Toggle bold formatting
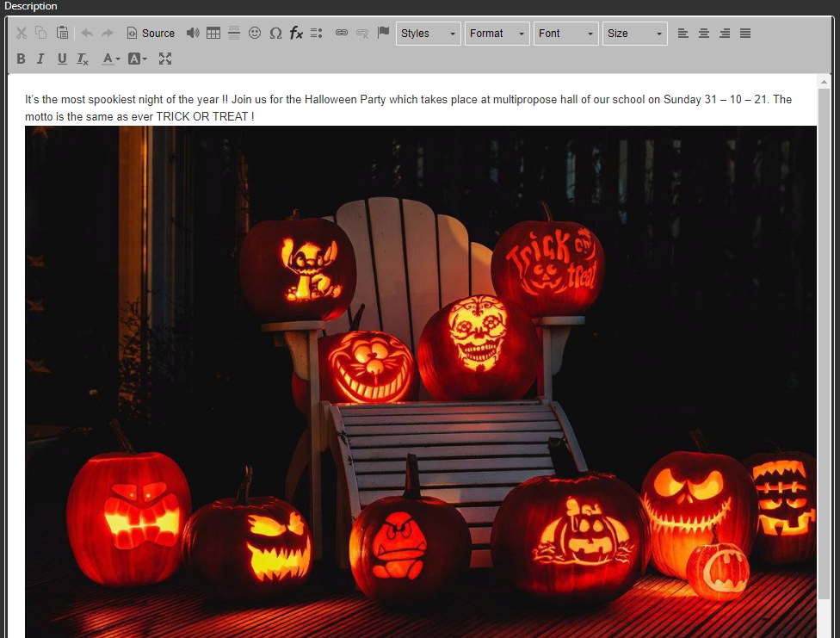 pos(21,59)
